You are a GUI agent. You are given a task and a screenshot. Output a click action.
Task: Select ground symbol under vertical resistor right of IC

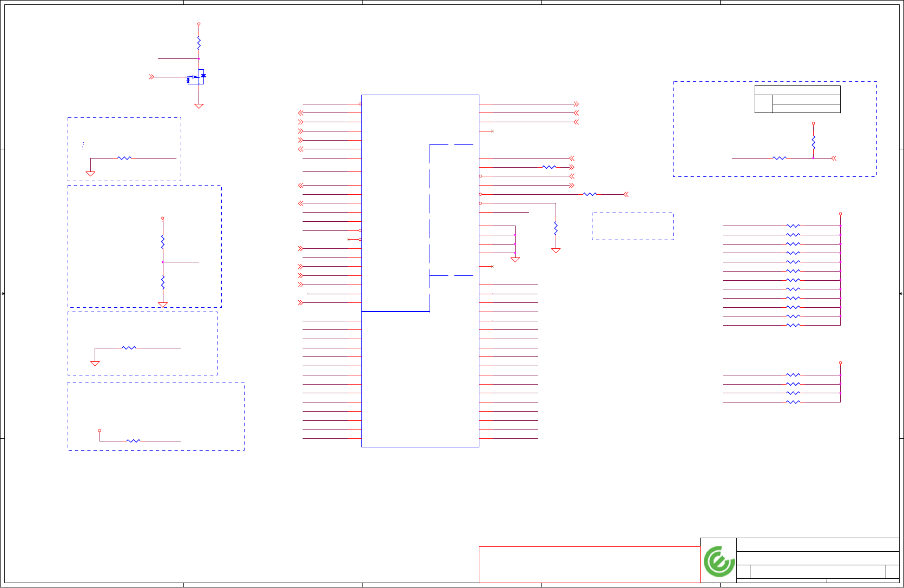click(556, 250)
